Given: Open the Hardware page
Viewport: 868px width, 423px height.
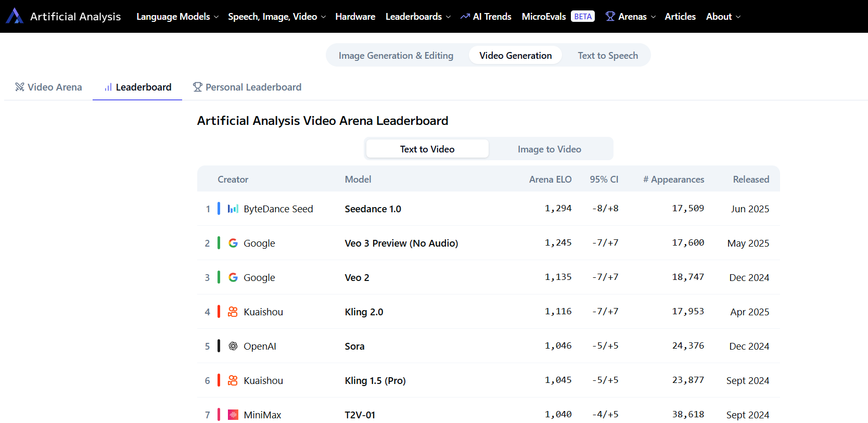Looking at the screenshot, I should 355,17.
